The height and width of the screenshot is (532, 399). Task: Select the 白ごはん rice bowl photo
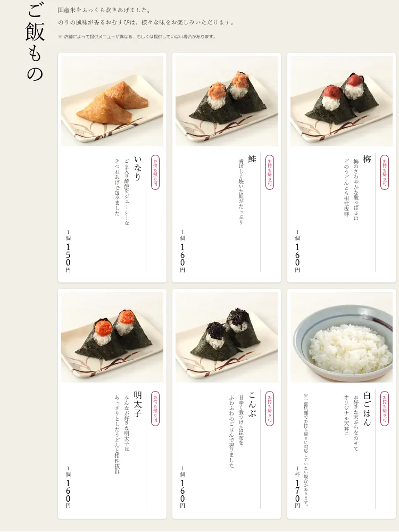pos(342,337)
